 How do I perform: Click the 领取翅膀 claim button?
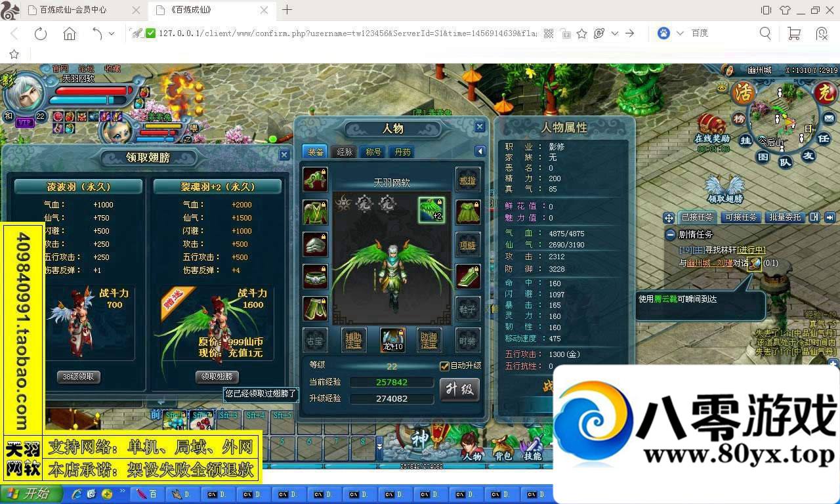tap(217, 377)
